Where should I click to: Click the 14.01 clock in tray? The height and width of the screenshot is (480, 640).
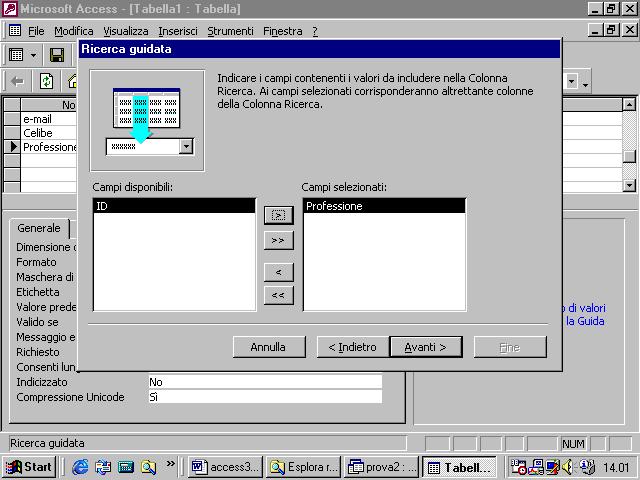pos(617,467)
